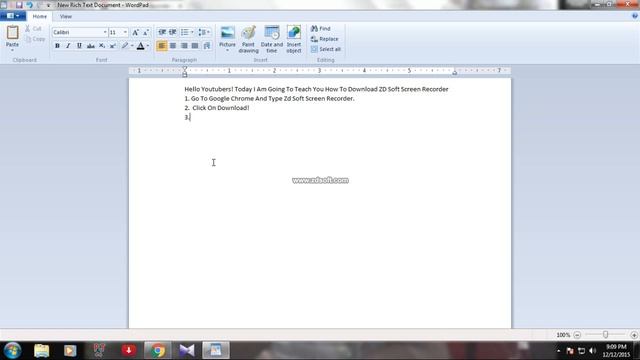640x360 pixels.
Task: Click the Insert object icon
Action: click(293, 33)
